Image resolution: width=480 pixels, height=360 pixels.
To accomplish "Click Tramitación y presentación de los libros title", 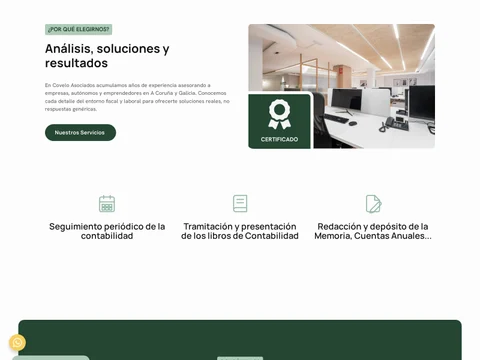I will 240,231.
